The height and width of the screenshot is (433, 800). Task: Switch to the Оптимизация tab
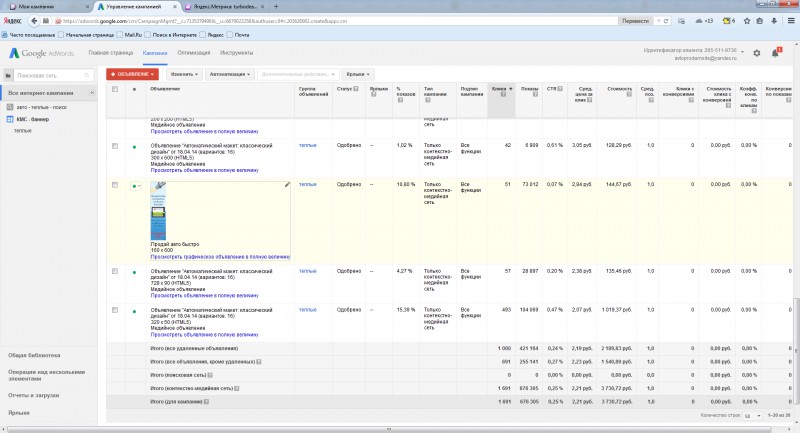point(194,51)
